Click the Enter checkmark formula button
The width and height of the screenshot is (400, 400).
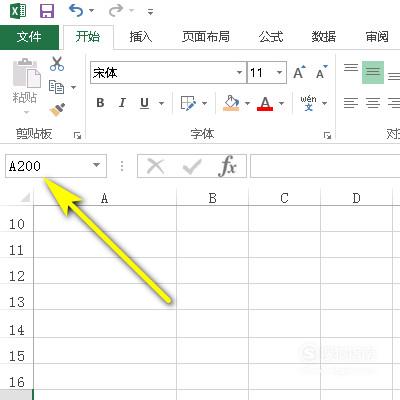192,166
